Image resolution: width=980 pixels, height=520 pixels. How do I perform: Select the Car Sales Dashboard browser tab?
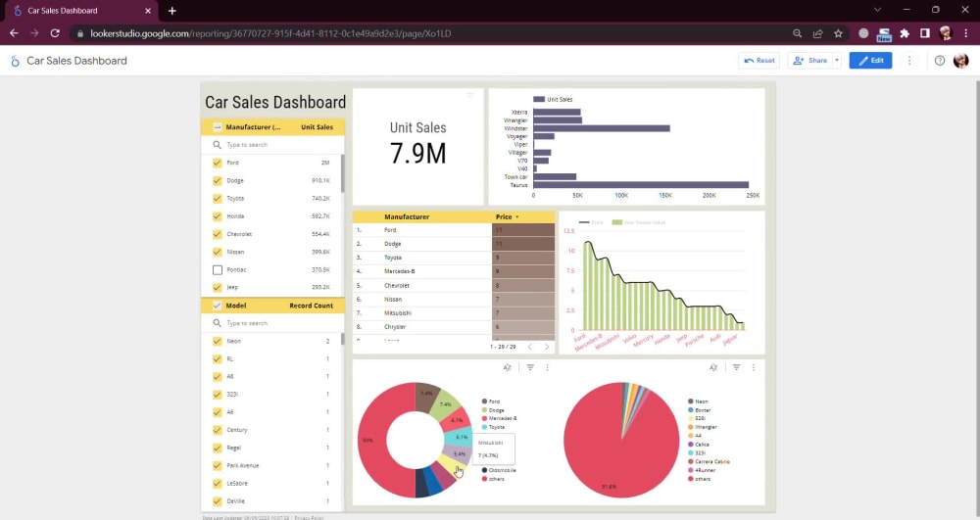pyautogui.click(x=81, y=11)
